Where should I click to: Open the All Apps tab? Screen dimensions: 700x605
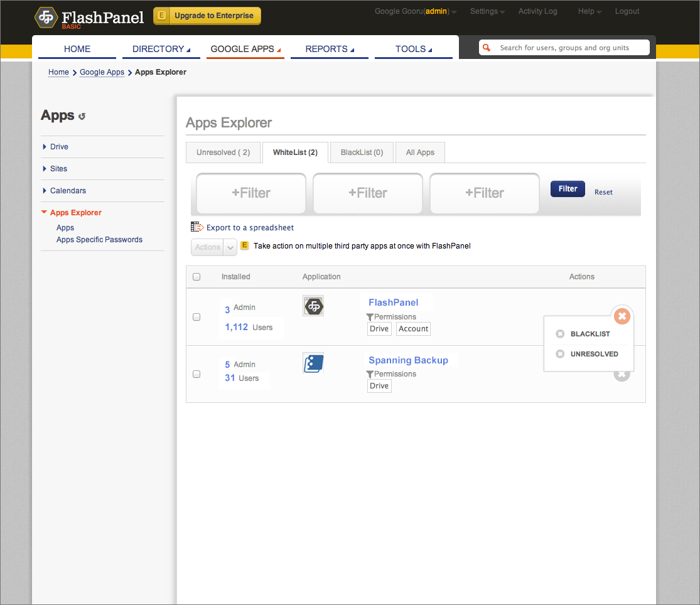click(x=420, y=153)
